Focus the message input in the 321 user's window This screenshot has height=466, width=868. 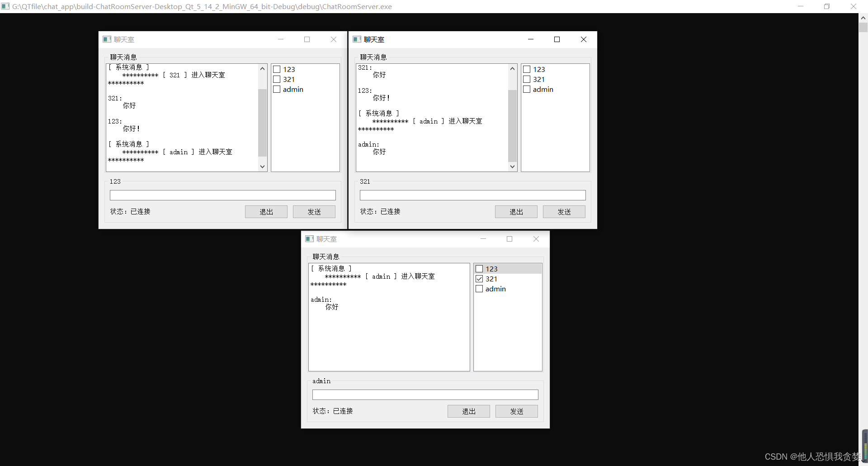(x=473, y=195)
